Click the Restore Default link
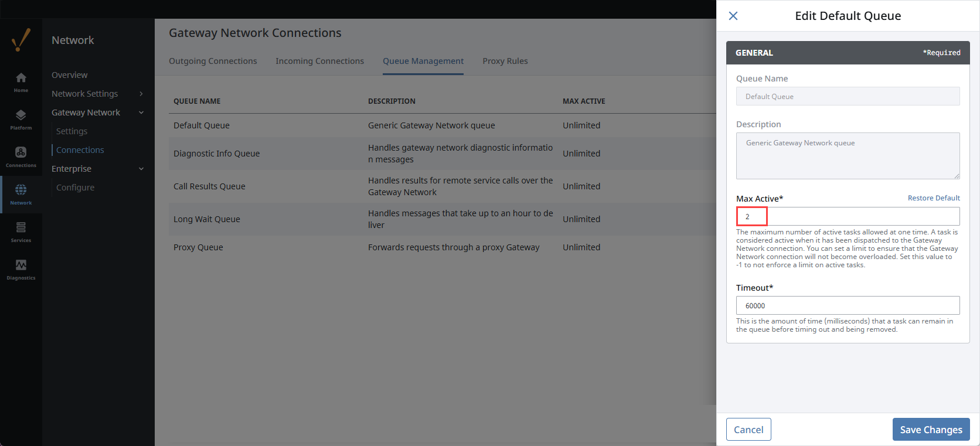The height and width of the screenshot is (446, 980). click(934, 198)
